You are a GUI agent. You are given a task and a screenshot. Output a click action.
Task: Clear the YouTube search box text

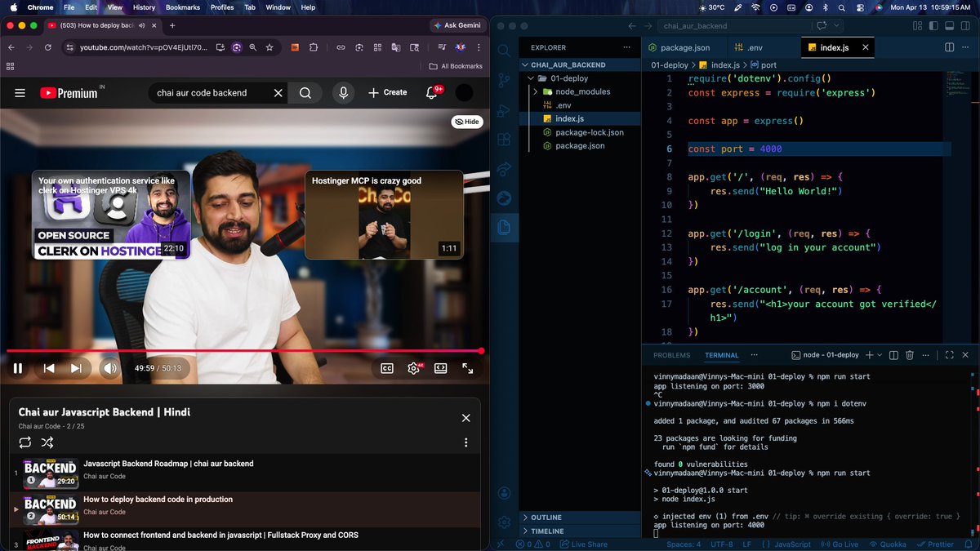pos(278,93)
